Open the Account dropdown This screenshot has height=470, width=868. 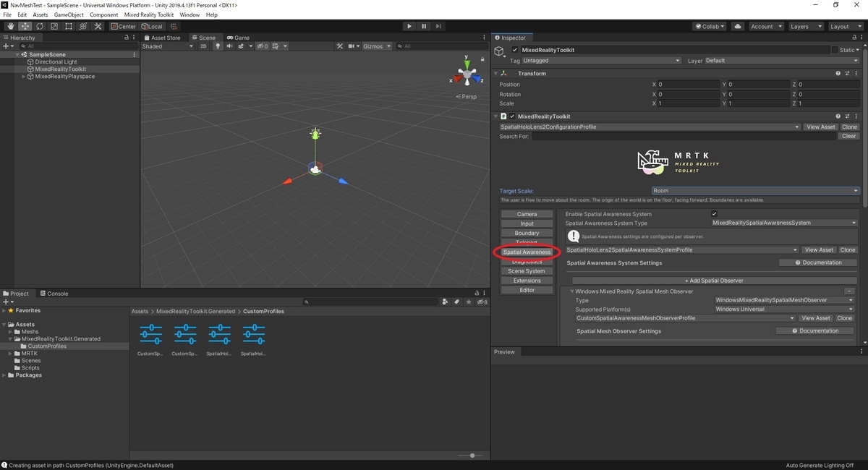[766, 26]
